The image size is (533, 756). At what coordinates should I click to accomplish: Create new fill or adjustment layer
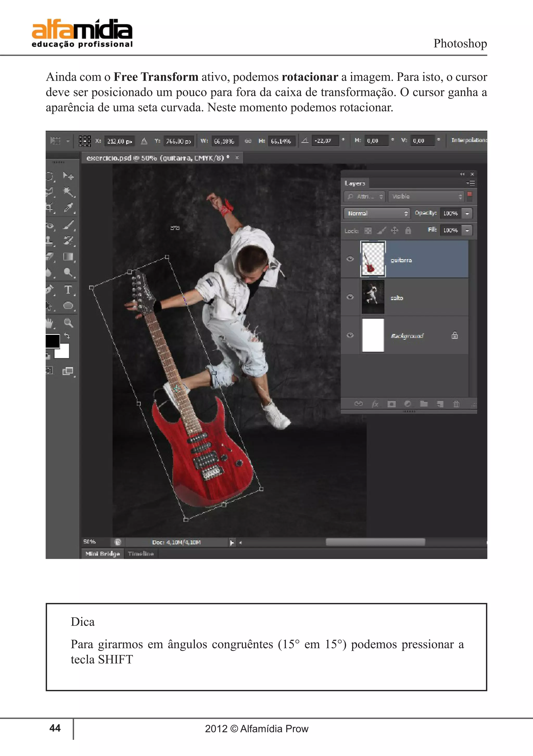(x=408, y=404)
